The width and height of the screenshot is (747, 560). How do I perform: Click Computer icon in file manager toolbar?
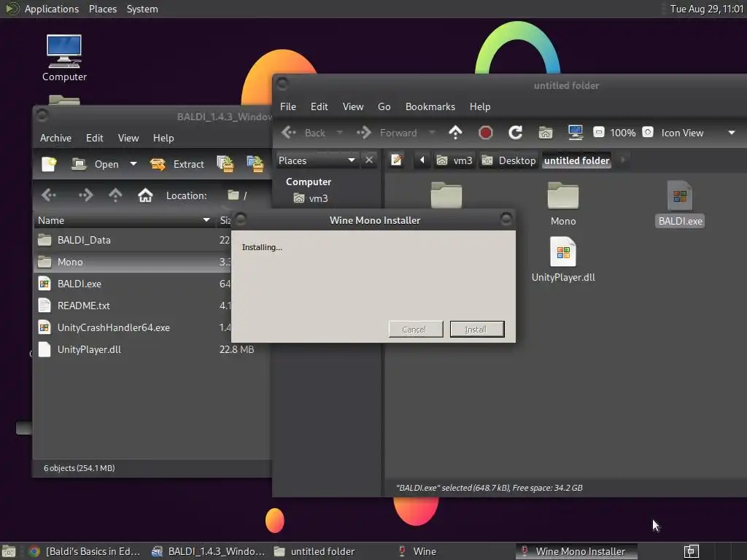[x=576, y=133]
